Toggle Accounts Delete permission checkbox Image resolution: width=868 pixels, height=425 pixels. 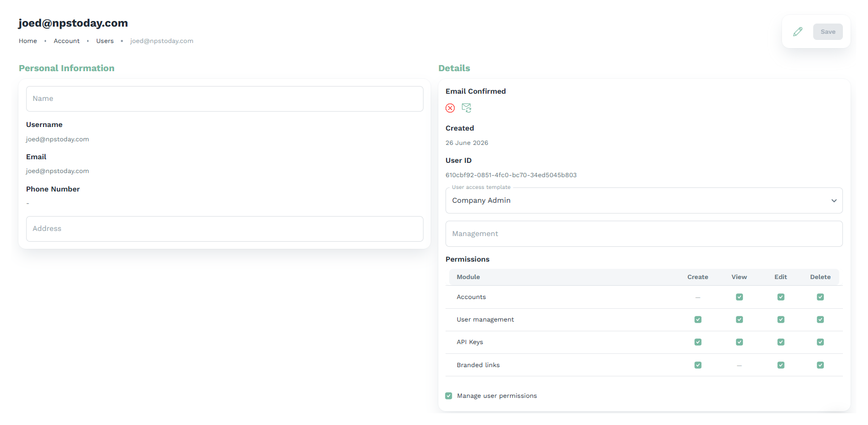pos(820,297)
